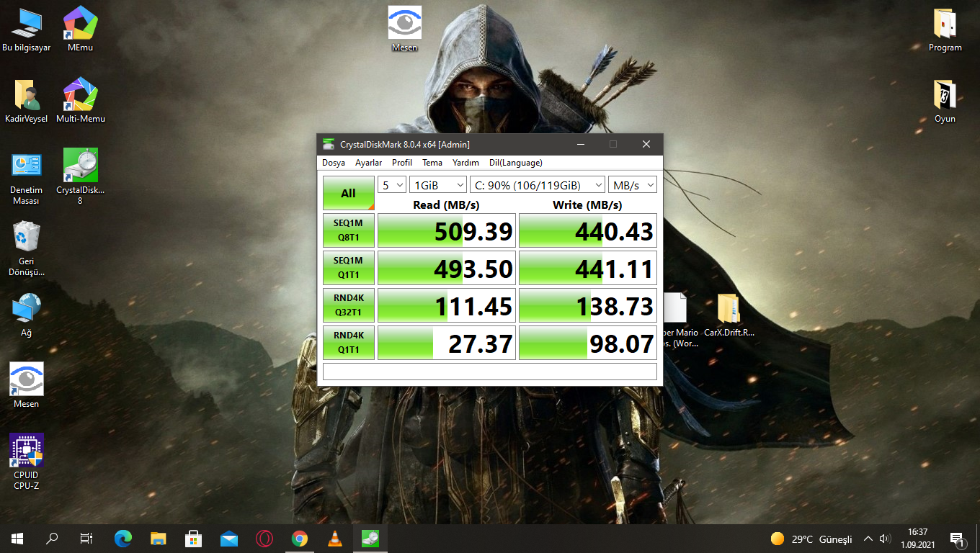The image size is (980, 553).
Task: Run RND4K Q1T1 test
Action: coord(349,343)
